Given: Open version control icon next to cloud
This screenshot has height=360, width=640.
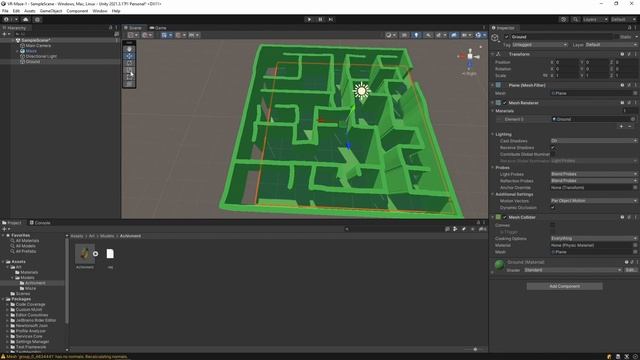Looking at the screenshot, I should (x=37, y=19).
